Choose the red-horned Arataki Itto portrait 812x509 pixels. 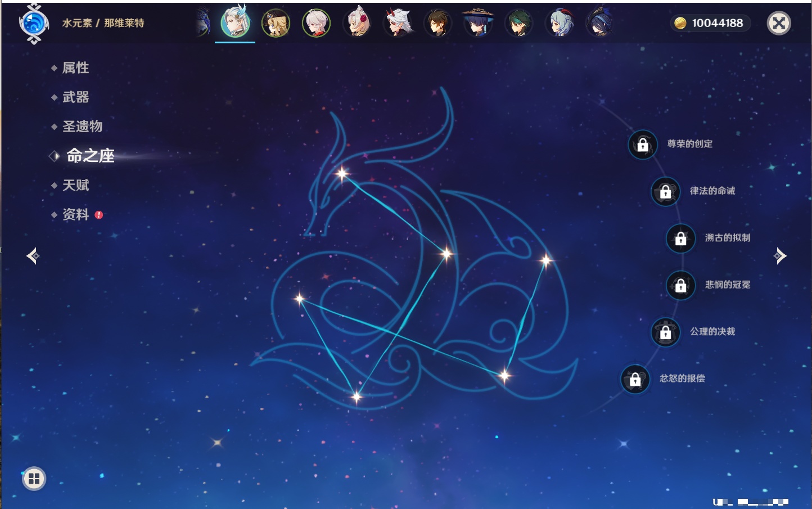pos(398,24)
